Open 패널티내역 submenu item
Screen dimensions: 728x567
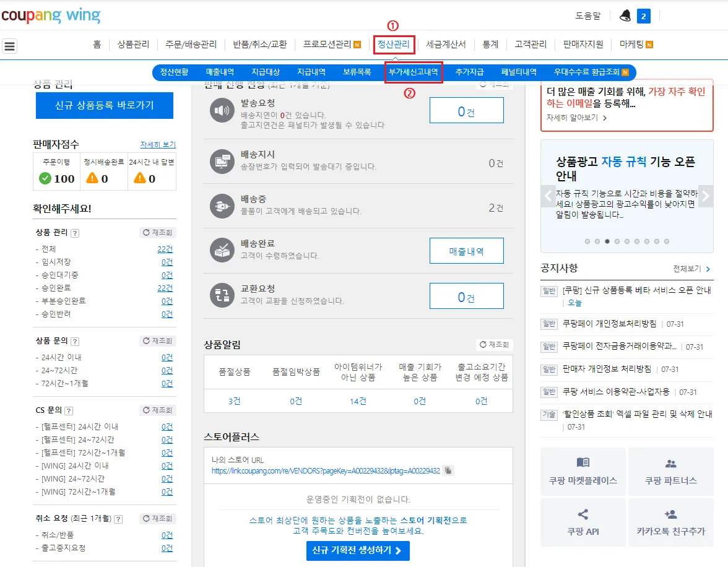[x=519, y=72]
